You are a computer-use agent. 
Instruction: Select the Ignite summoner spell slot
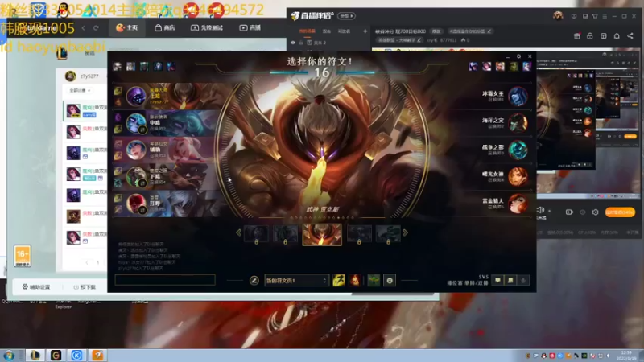coord(354,280)
